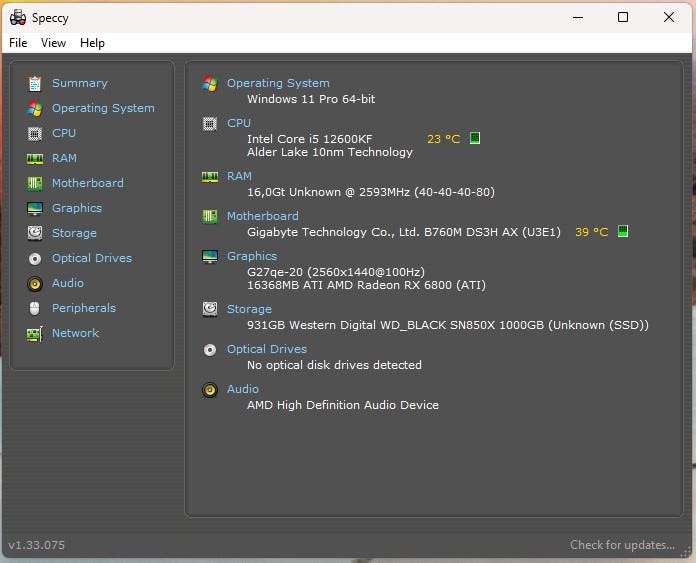The height and width of the screenshot is (563, 696).
Task: Click the Storage drive icon in summary pane
Action: click(210, 309)
